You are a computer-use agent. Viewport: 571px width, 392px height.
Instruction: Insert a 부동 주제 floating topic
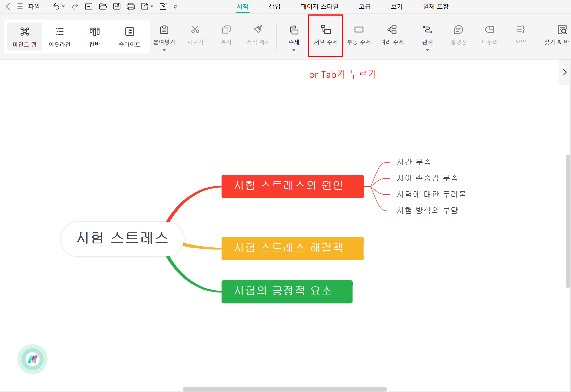pos(359,35)
